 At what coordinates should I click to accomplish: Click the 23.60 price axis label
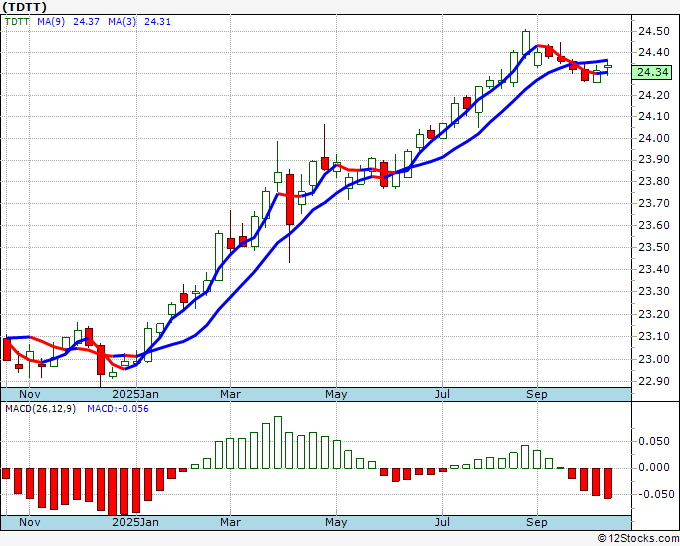point(654,225)
